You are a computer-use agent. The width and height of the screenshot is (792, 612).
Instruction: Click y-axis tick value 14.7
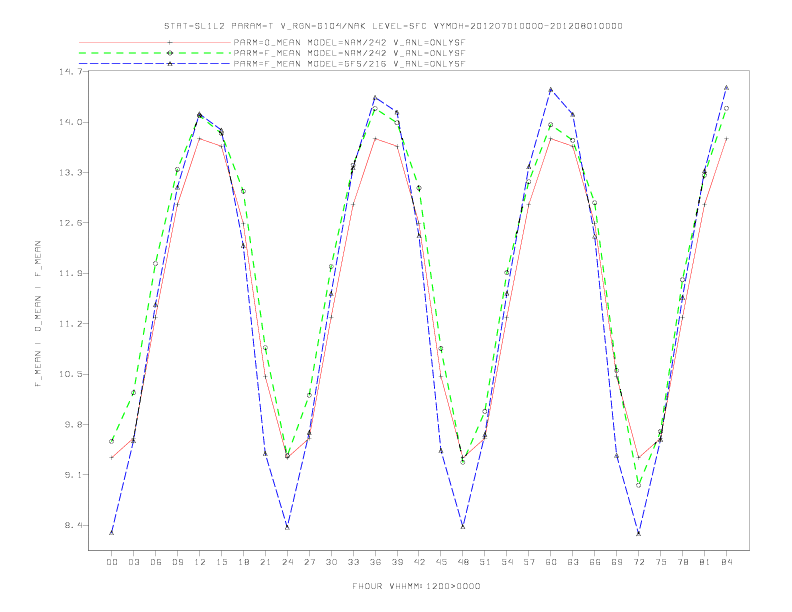click(x=70, y=72)
